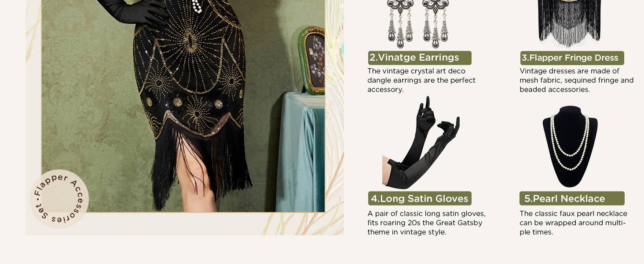Click the mesh fabric dress description text
644x264 pixels.
click(577, 80)
